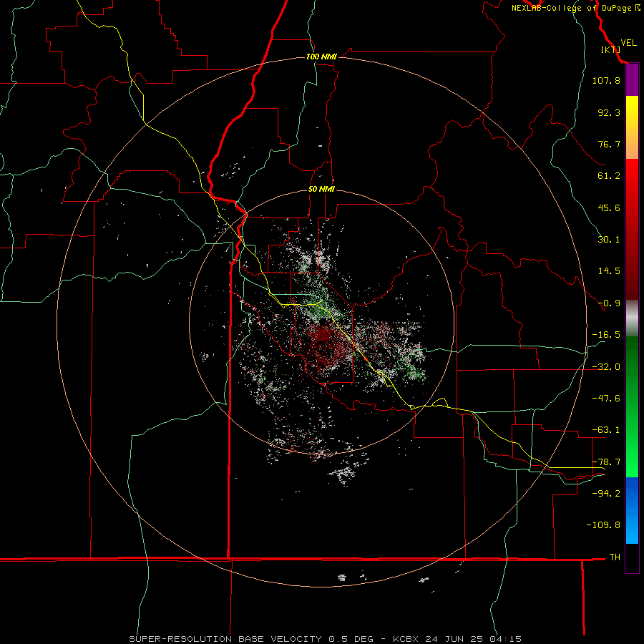Click the purple segment of the color bar
644x644 pixels.
click(x=632, y=80)
